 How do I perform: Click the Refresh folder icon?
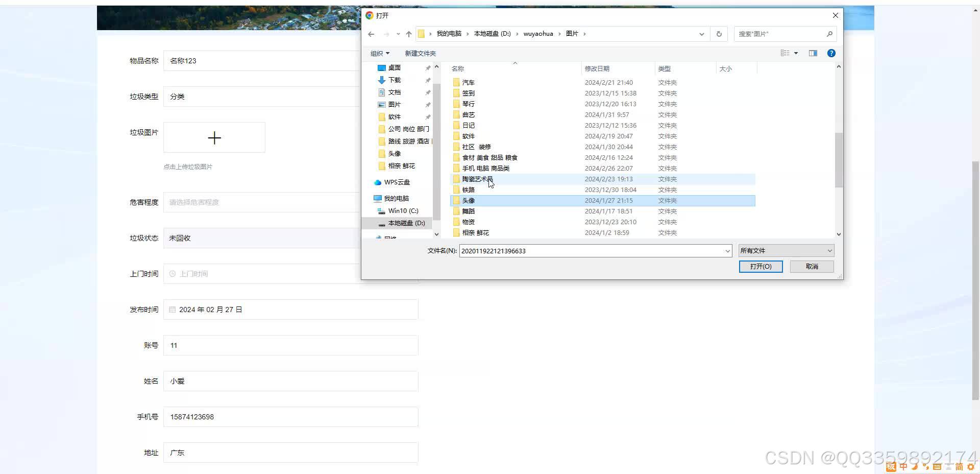point(719,34)
